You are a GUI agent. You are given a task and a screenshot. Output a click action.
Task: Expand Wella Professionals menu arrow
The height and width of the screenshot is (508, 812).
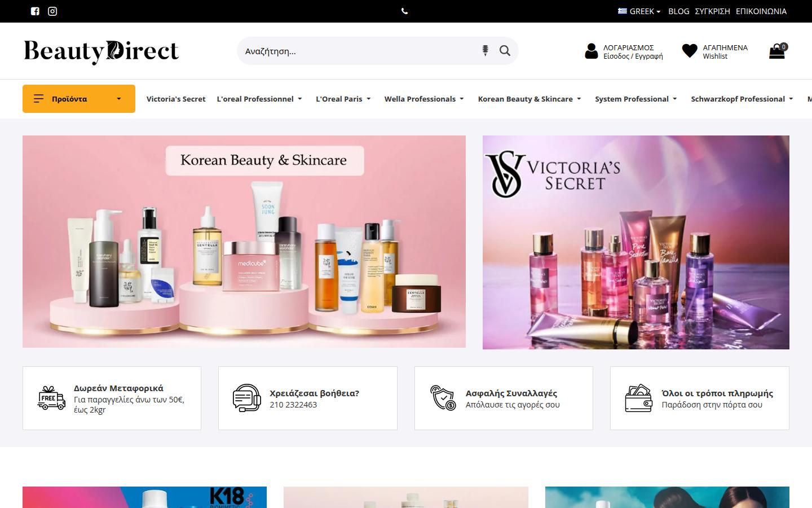(x=462, y=99)
